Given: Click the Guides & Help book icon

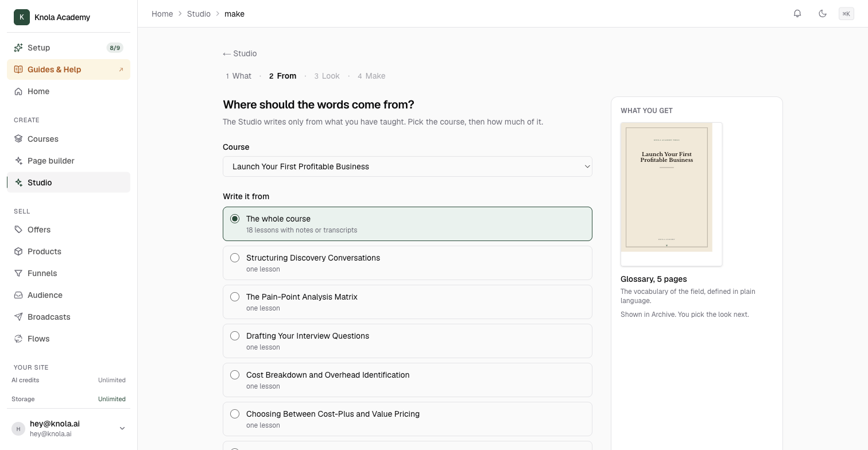Looking at the screenshot, I should pos(18,69).
